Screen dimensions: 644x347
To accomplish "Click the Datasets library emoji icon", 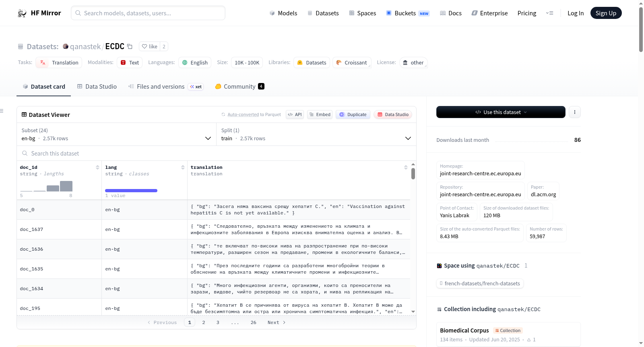I will click(x=300, y=62).
